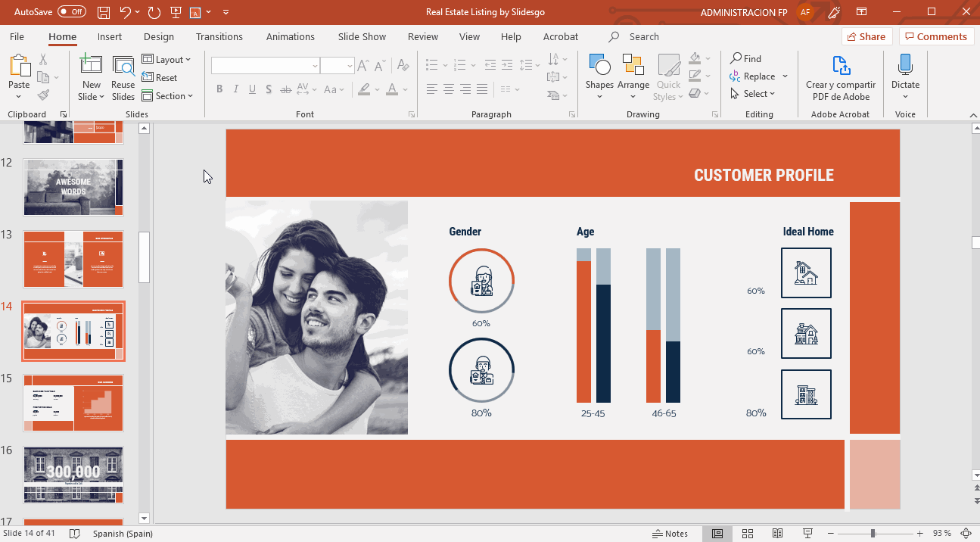Toggle Italic text formatting

(236, 89)
